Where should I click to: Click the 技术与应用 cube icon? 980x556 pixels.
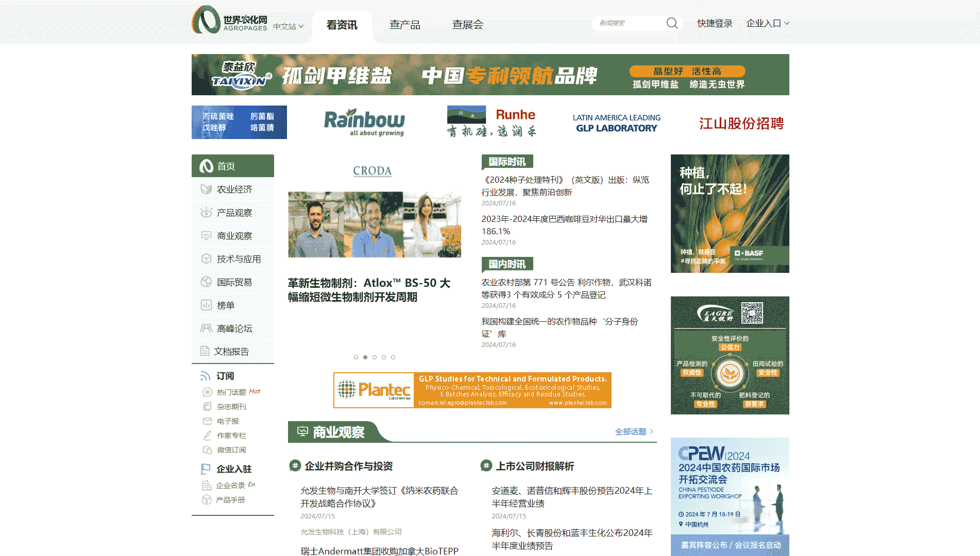coord(206,259)
